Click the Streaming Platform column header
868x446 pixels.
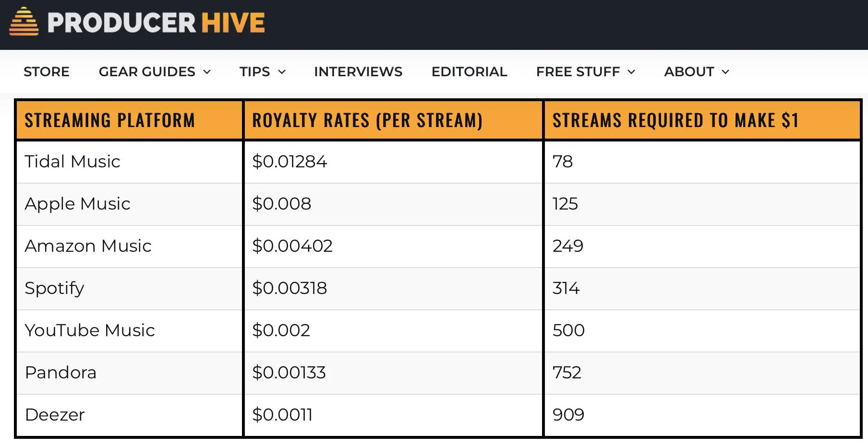click(130, 120)
